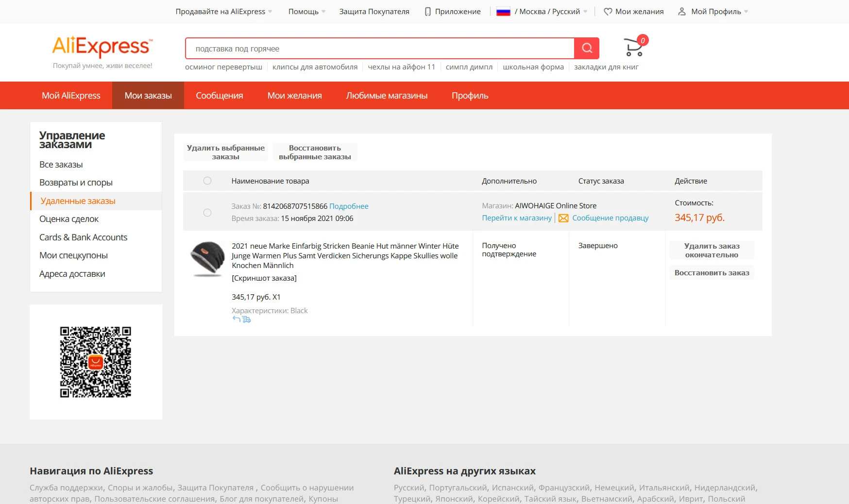Click the envelope icon for seller message
This screenshot has width=849, height=504.
pos(563,218)
